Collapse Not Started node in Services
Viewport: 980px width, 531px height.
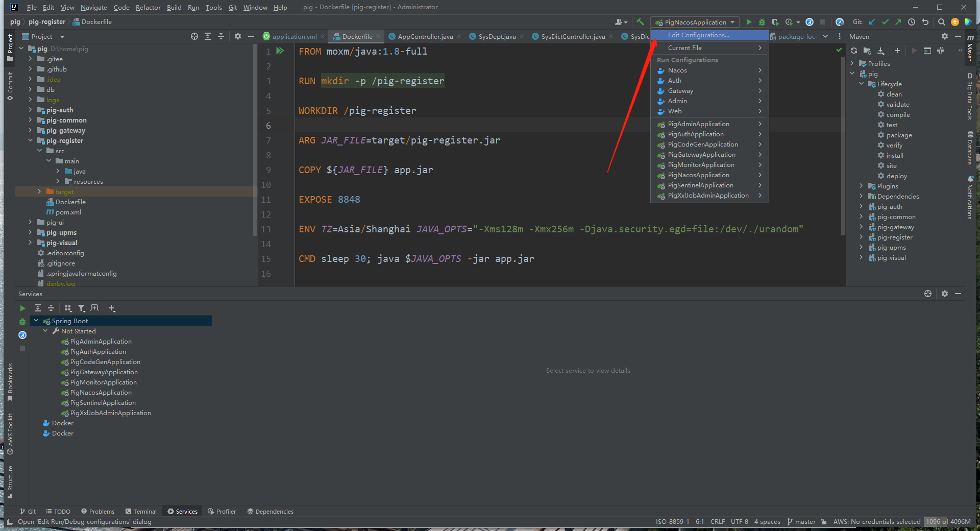pos(45,331)
